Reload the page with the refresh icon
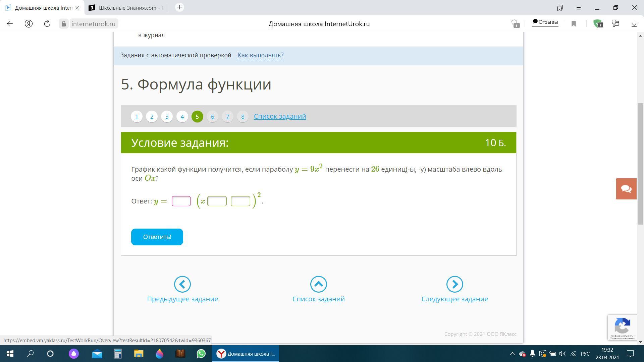The height and width of the screenshot is (362, 644). 47,23
